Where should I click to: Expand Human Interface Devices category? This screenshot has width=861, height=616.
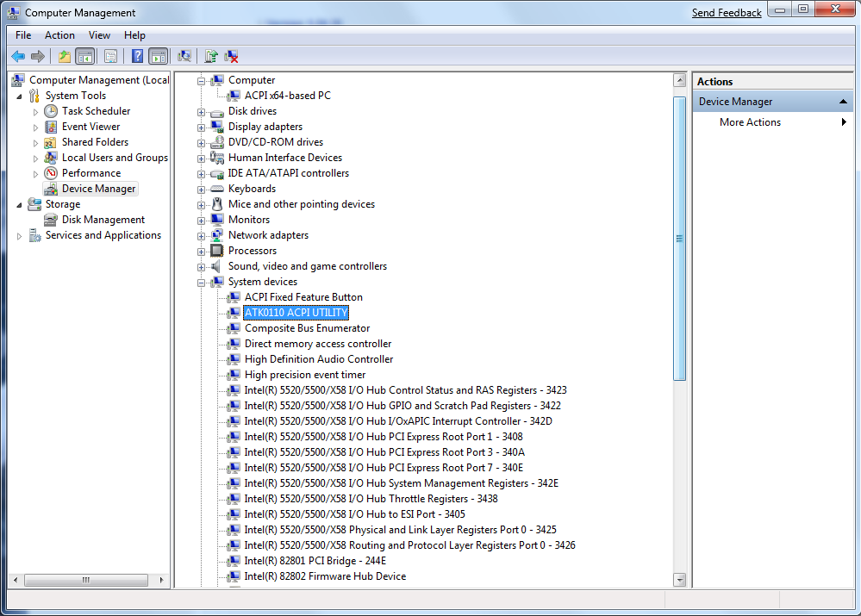(x=202, y=159)
